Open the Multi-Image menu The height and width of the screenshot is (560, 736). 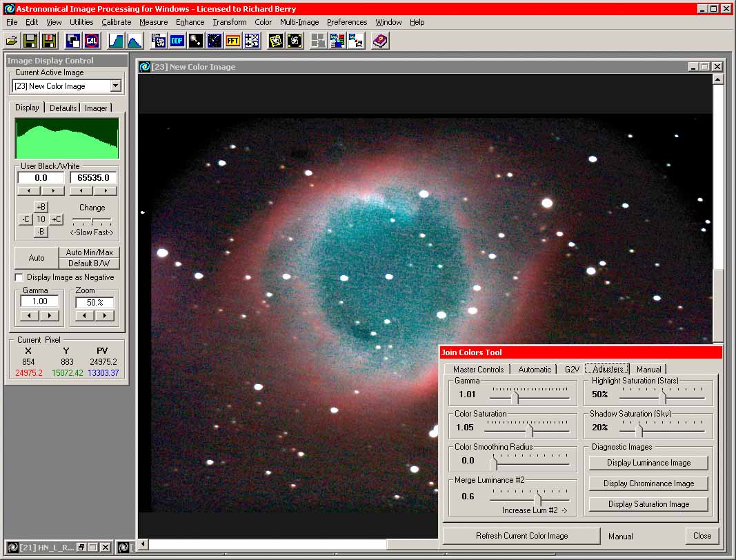click(x=299, y=22)
